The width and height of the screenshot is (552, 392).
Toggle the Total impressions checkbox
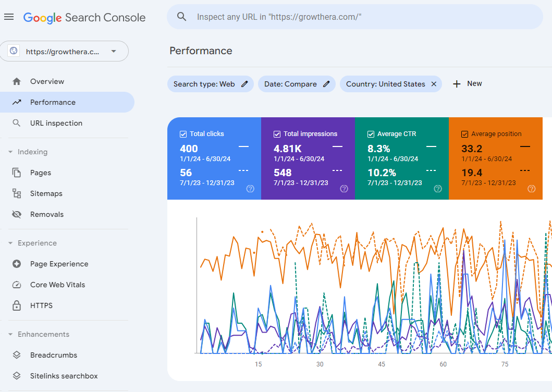click(x=277, y=134)
